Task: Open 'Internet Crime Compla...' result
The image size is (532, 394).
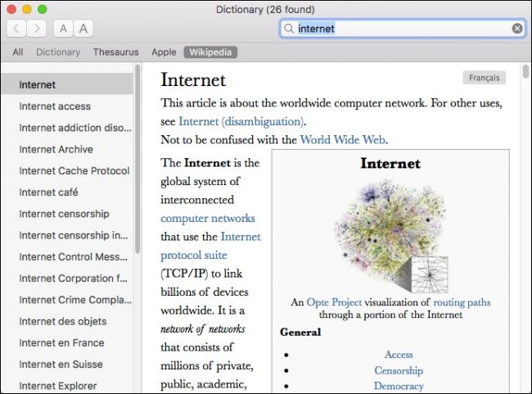Action: (x=67, y=300)
